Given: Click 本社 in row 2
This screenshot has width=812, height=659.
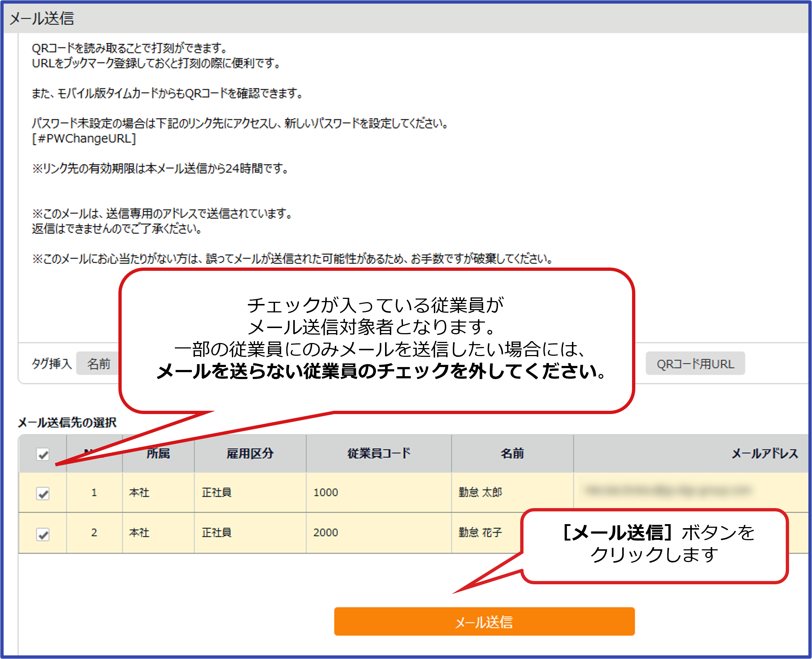Looking at the screenshot, I should click(139, 533).
